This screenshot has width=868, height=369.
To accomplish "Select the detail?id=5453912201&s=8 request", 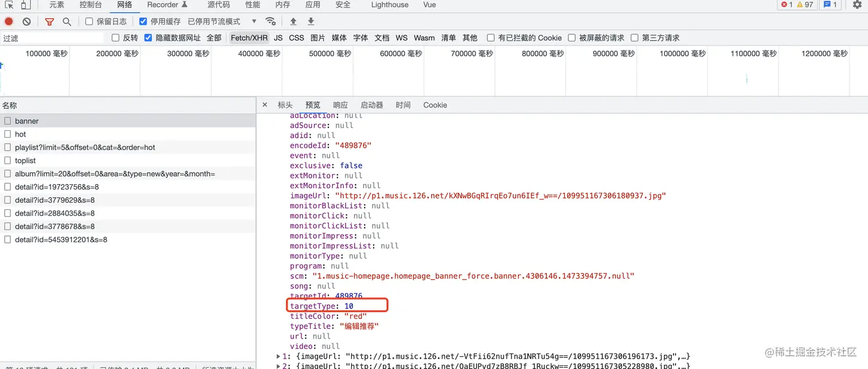I will 127,239.
